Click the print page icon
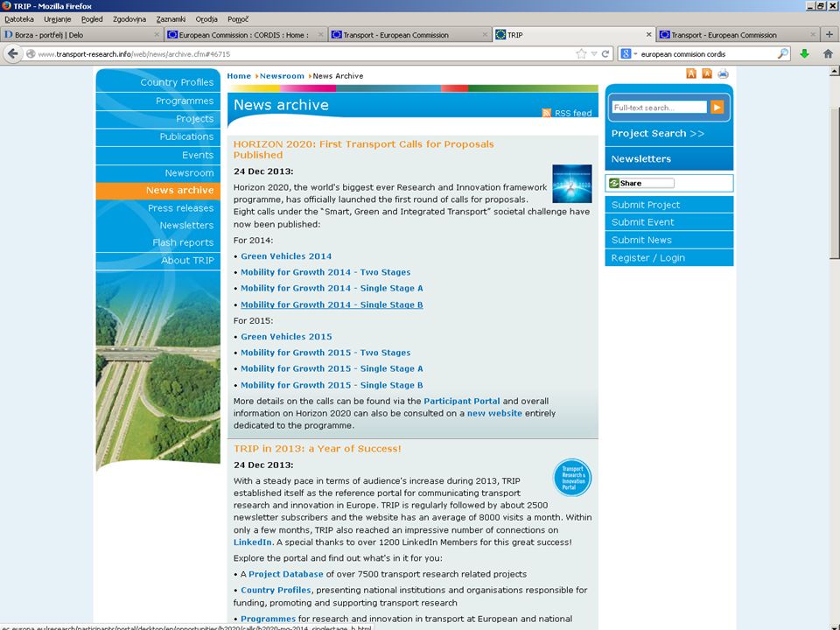The width and height of the screenshot is (840, 630). pos(724,73)
